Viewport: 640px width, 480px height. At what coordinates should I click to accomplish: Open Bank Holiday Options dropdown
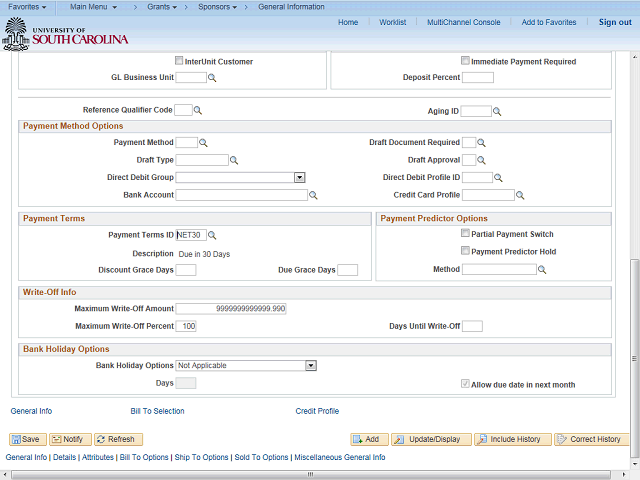pyautogui.click(x=311, y=366)
